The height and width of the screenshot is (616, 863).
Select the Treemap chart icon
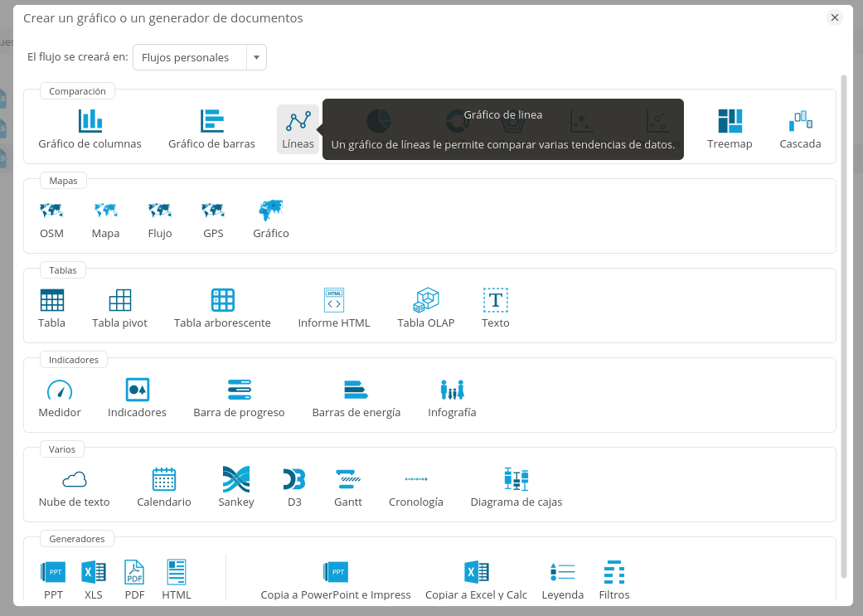730,122
